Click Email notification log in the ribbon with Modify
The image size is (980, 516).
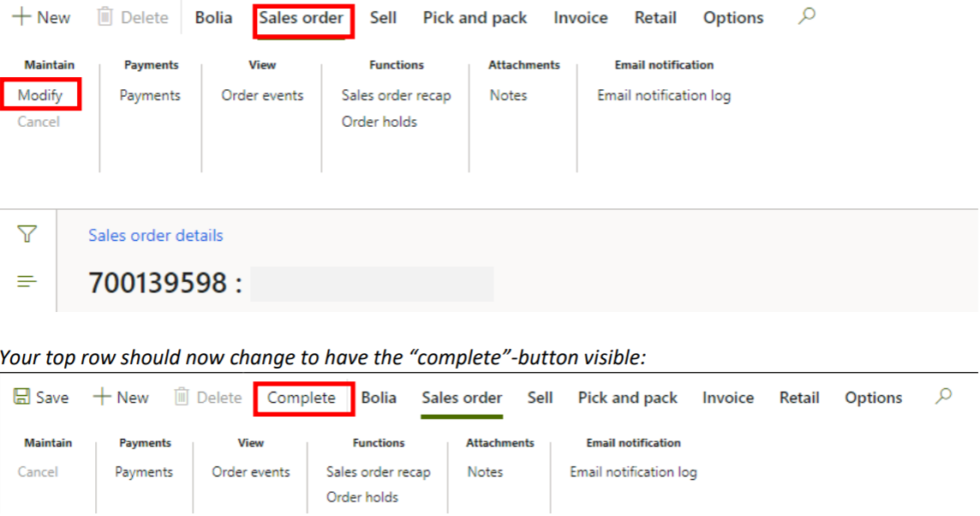(664, 95)
